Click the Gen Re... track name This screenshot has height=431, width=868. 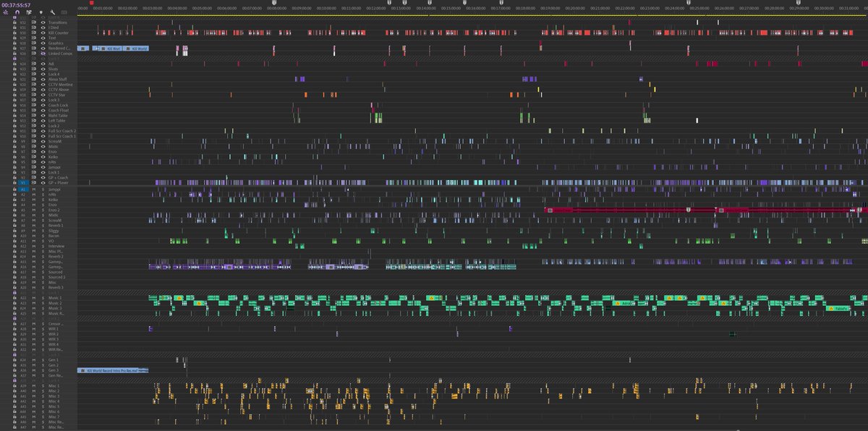56,375
